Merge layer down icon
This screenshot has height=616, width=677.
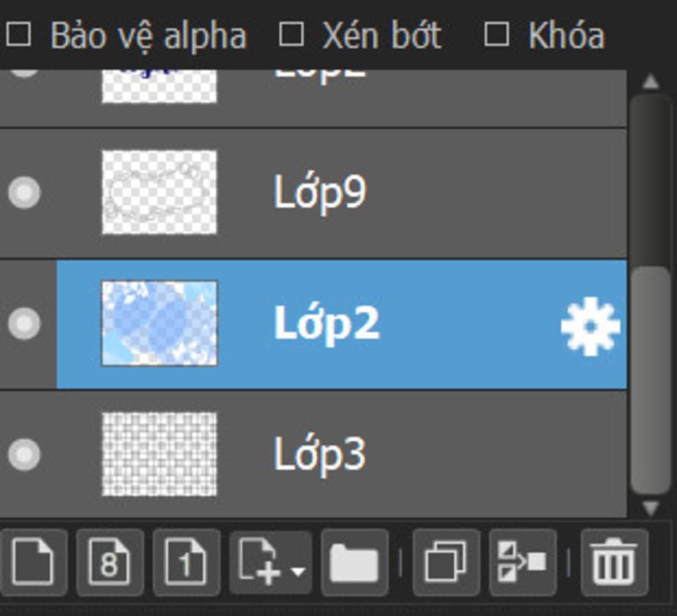click(522, 562)
